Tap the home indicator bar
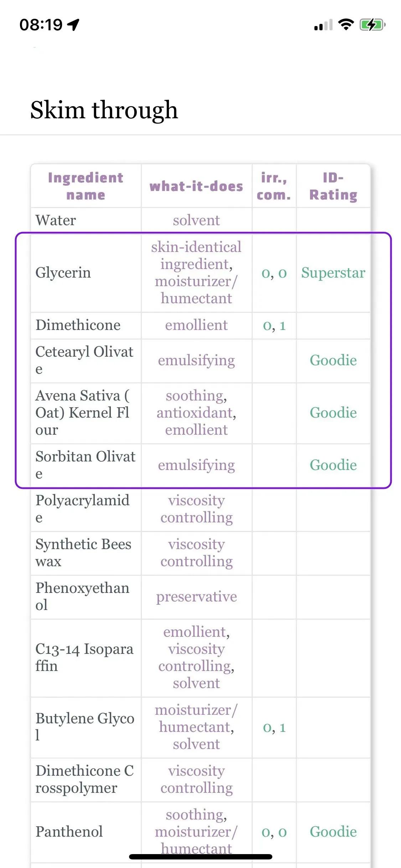The image size is (401, 868). 200,857
